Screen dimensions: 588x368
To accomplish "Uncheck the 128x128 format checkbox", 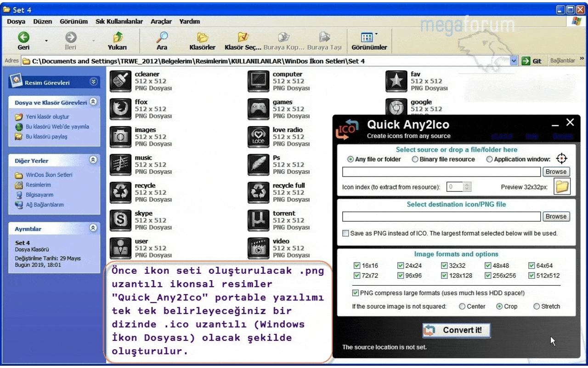I will 444,276.
